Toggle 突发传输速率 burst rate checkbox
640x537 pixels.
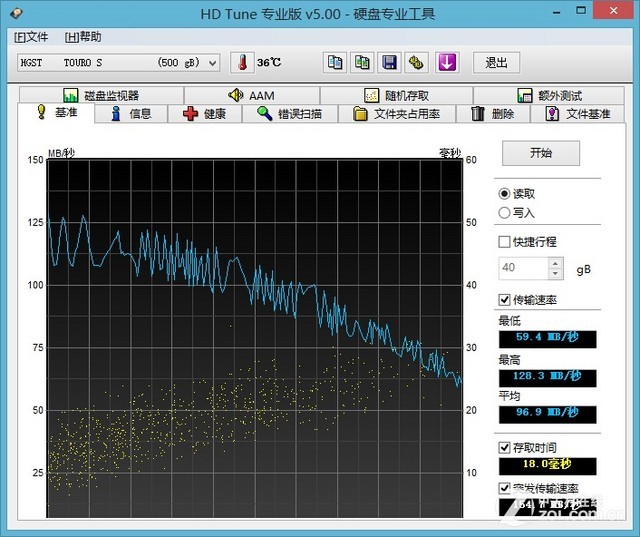(x=504, y=488)
